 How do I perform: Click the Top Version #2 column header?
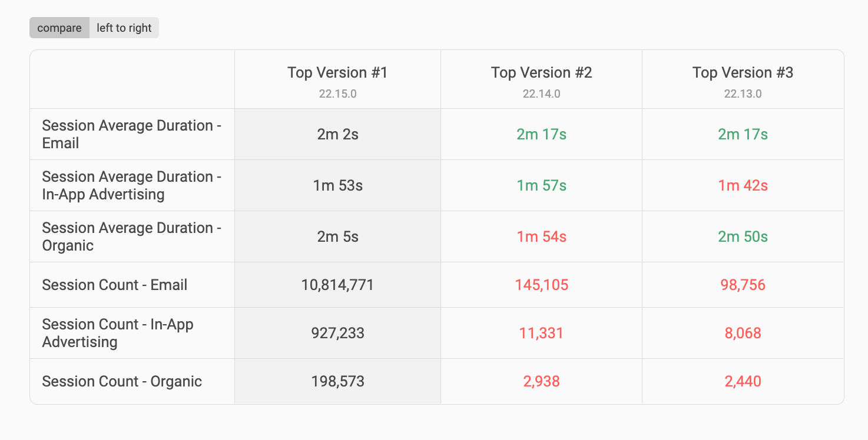[x=541, y=73]
